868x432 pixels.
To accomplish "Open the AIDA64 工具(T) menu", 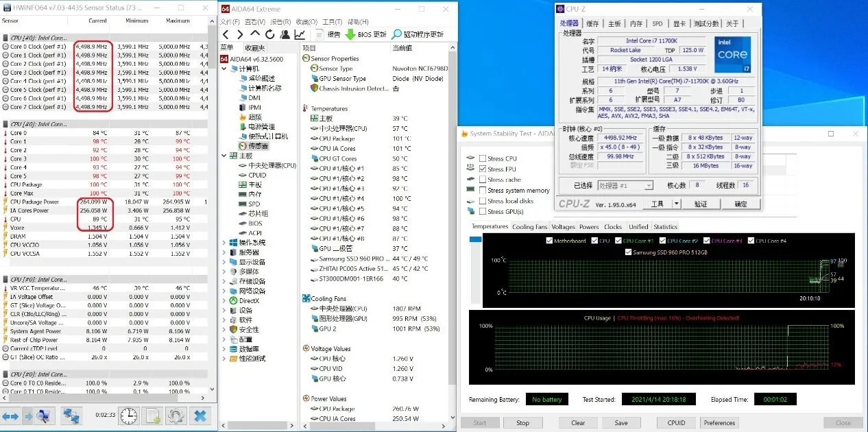I will click(x=333, y=21).
